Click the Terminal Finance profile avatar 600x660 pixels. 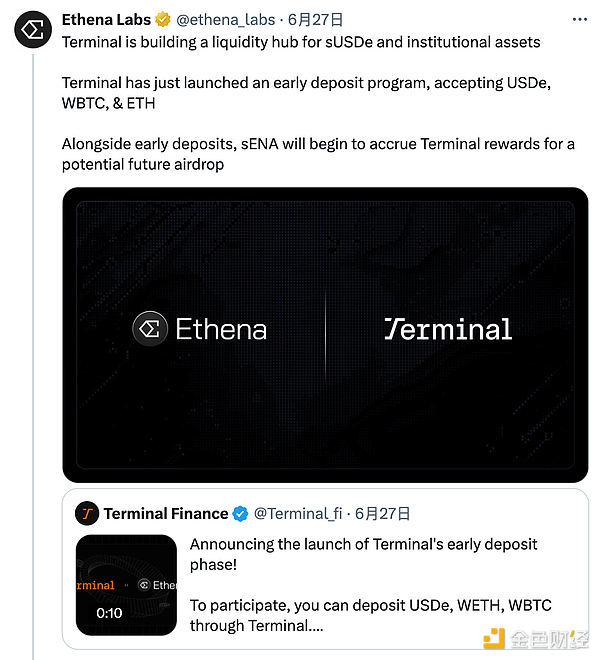tap(87, 513)
